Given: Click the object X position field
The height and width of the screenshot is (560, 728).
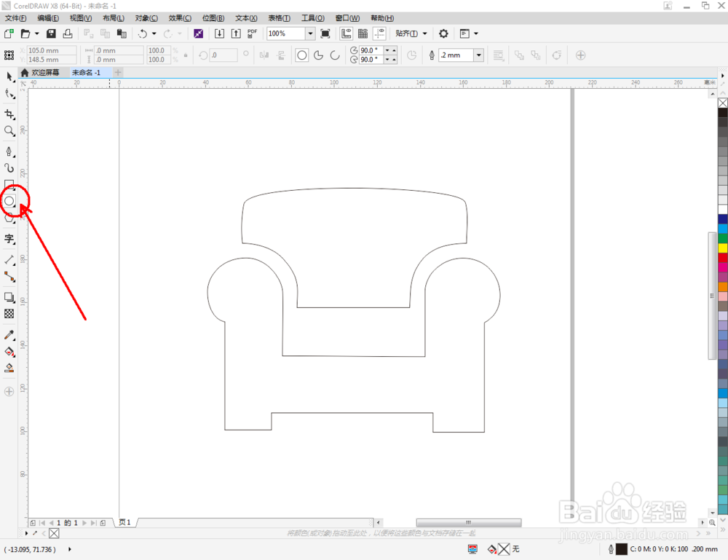Looking at the screenshot, I should (52, 50).
